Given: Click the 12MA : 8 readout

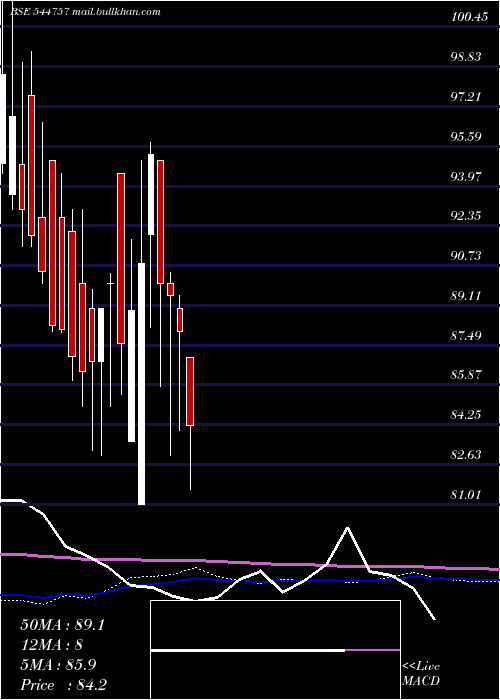Looking at the screenshot, I should click(x=51, y=645).
